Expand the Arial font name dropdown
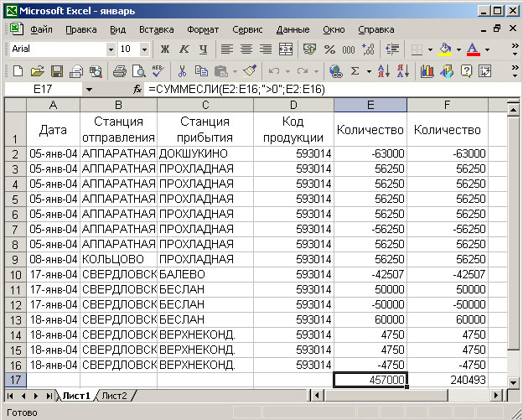Viewport: 523px width, 420px height. point(110,49)
